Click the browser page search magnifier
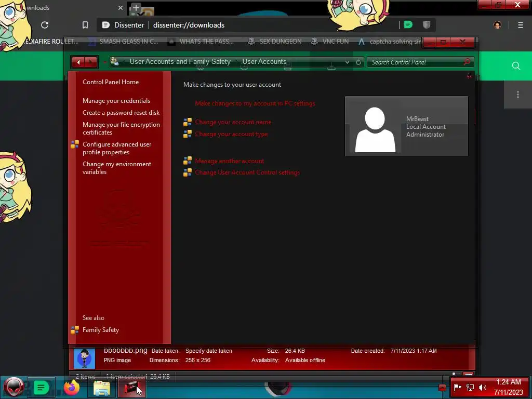The height and width of the screenshot is (399, 532). click(x=516, y=66)
